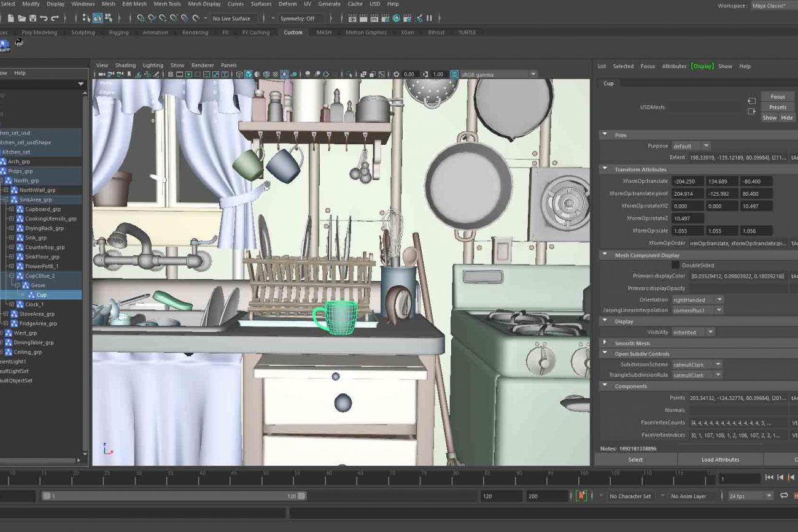Switch to the Rendering shelf tab
The height and width of the screenshot is (532, 798).
195,33
